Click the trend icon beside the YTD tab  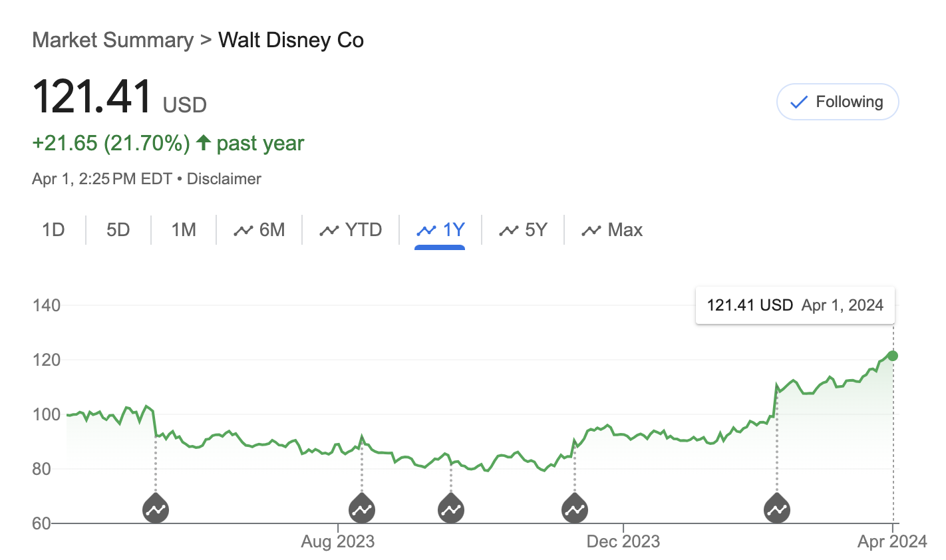tap(329, 230)
